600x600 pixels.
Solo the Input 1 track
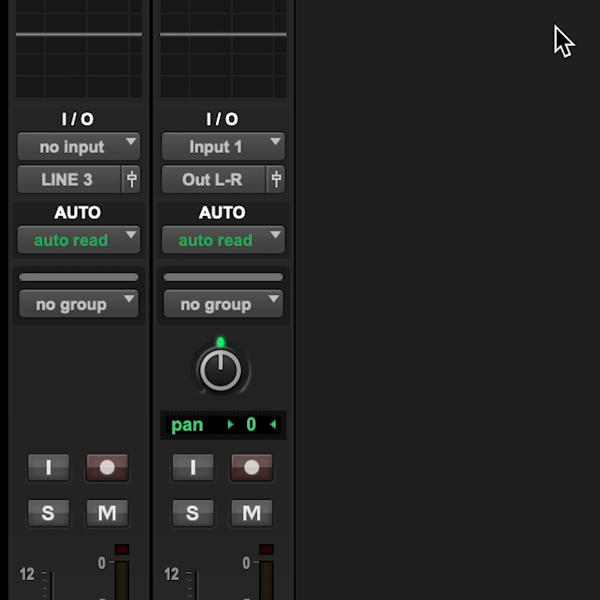[193, 513]
